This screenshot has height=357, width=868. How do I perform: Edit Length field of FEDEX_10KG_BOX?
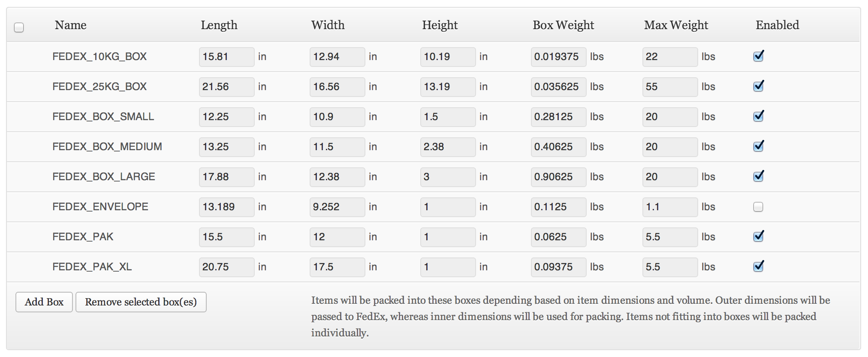pos(226,57)
